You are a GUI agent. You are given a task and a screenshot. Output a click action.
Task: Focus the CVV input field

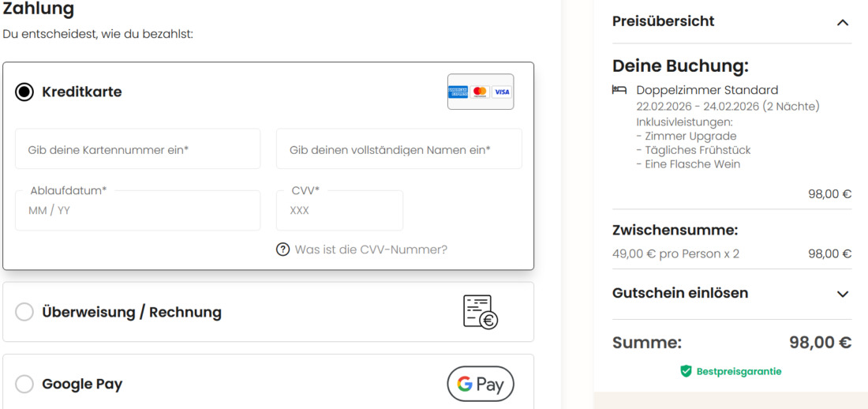[339, 211]
